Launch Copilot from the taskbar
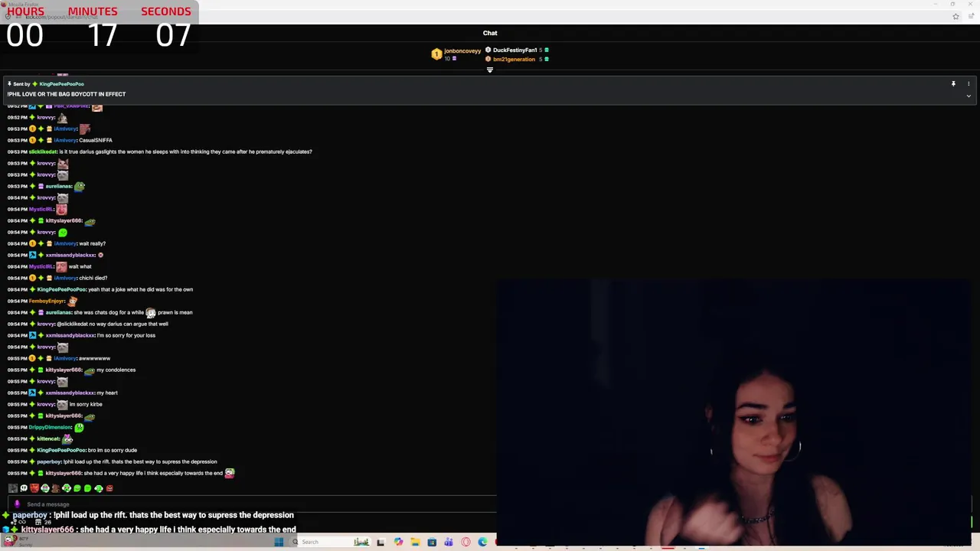This screenshot has height=551, width=980. pyautogui.click(x=398, y=542)
